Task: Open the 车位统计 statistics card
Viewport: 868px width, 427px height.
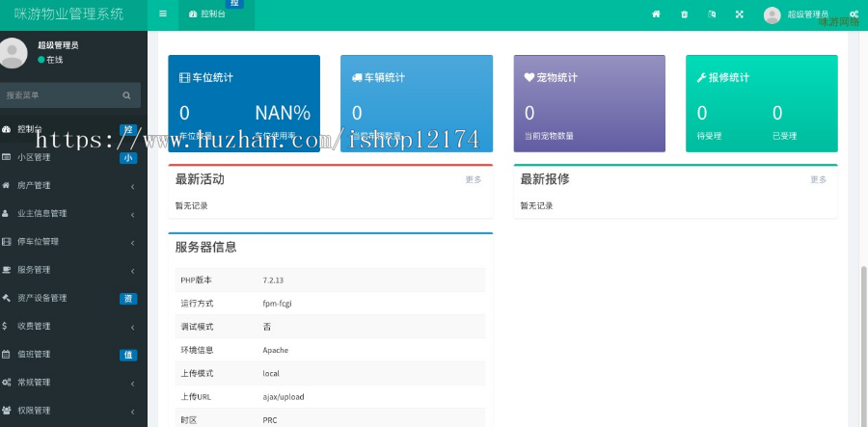Action: pos(244,103)
